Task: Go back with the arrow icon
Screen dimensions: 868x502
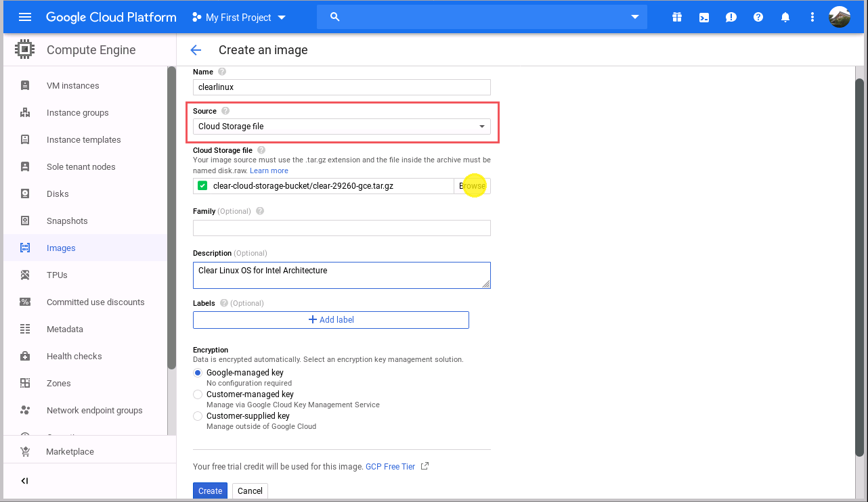Action: point(196,49)
